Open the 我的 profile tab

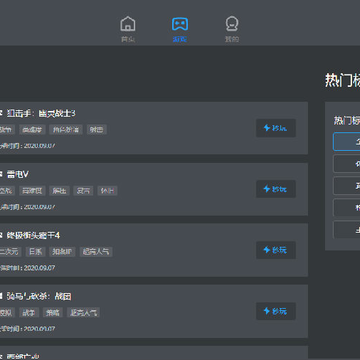[x=232, y=29]
